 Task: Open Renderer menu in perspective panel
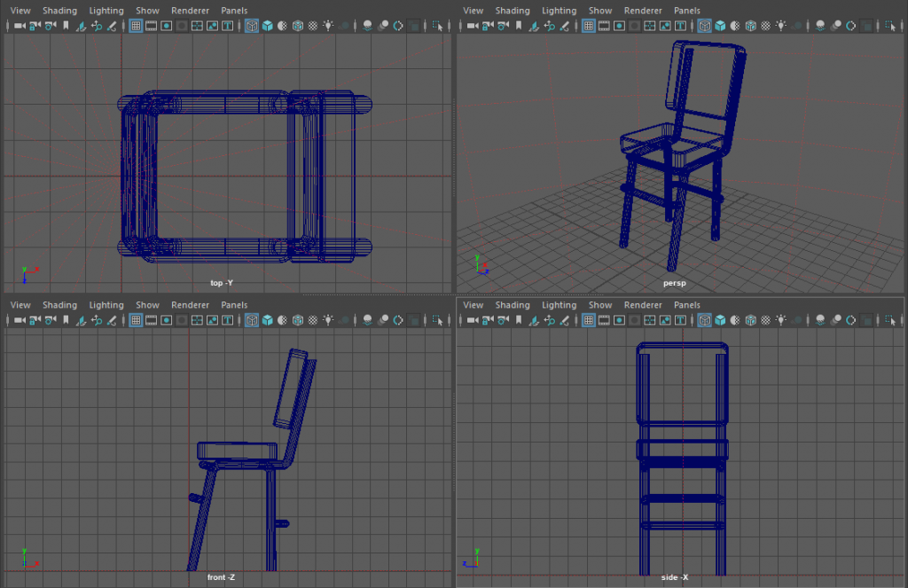tap(643, 11)
